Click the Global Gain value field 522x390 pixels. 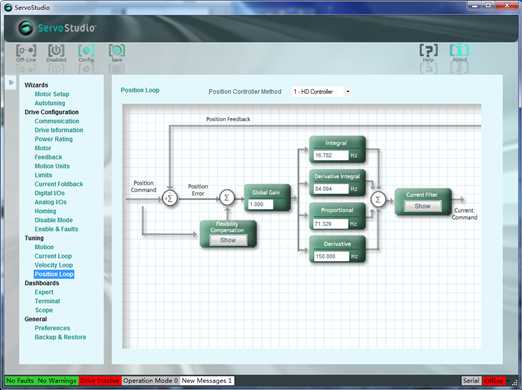(261, 204)
